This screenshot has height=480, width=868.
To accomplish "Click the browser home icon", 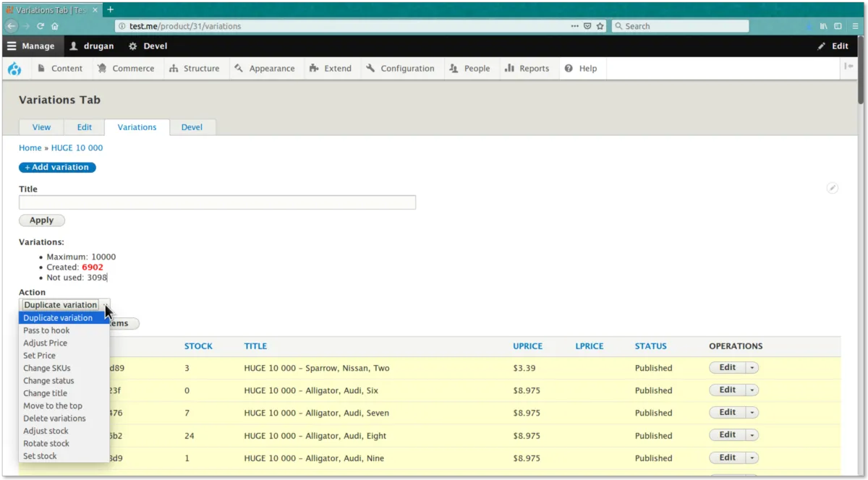I will (55, 26).
